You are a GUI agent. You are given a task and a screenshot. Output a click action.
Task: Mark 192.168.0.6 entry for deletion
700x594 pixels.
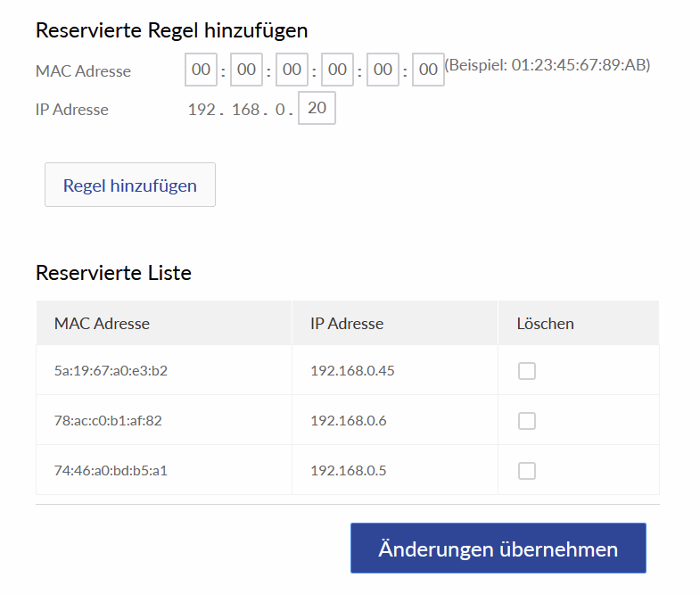click(x=527, y=421)
